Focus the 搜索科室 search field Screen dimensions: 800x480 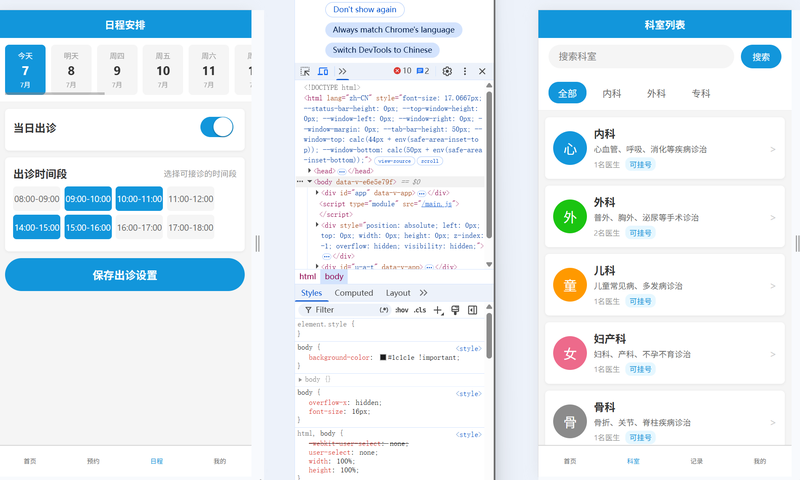point(641,57)
